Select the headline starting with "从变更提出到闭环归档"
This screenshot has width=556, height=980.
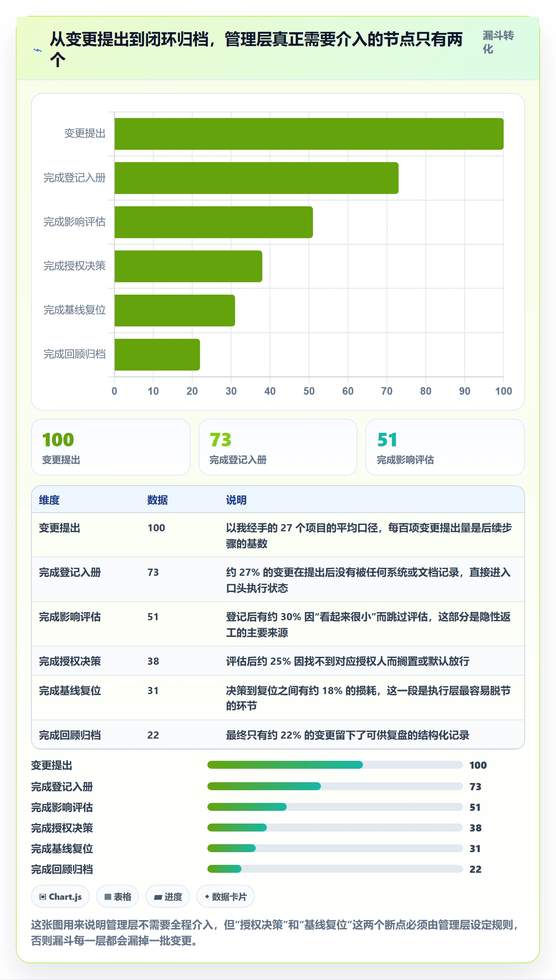pyautogui.click(x=256, y=49)
